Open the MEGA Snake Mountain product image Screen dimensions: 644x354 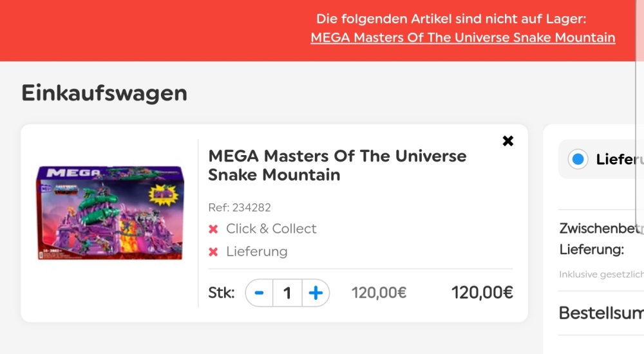tap(110, 212)
